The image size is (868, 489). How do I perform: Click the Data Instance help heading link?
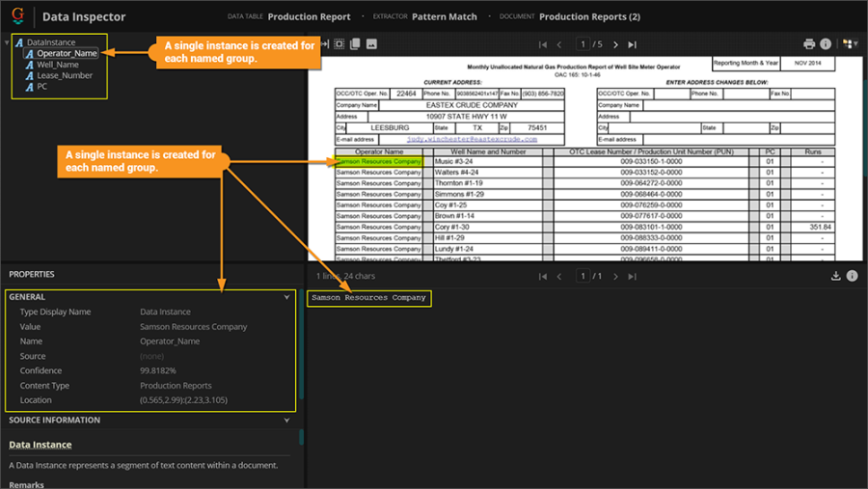pos(41,445)
